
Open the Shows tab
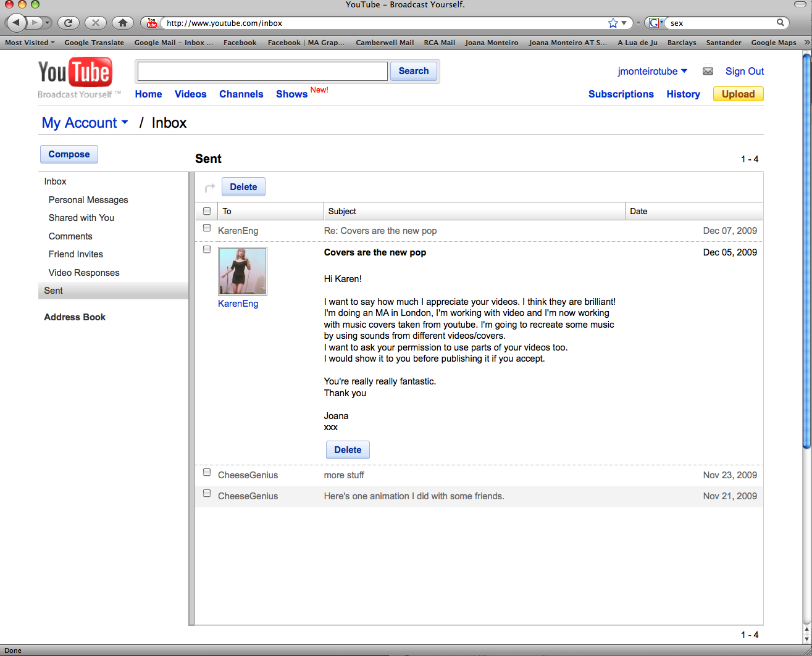tap(291, 94)
